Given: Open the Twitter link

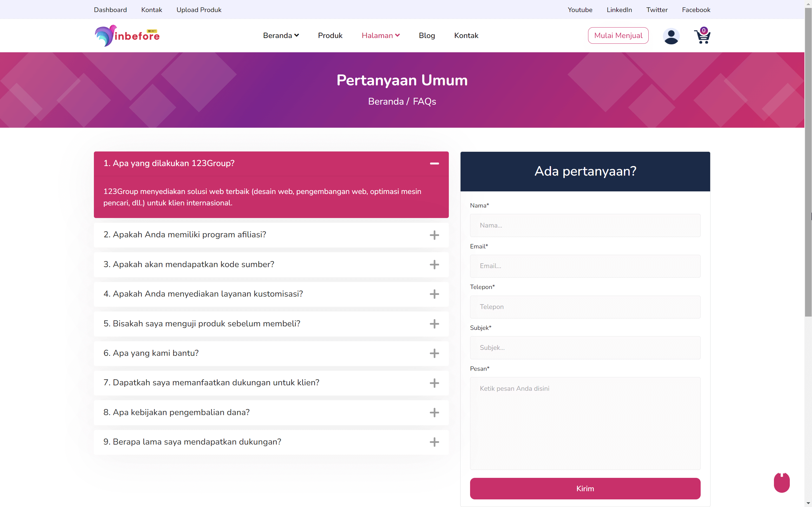Looking at the screenshot, I should click(x=657, y=10).
